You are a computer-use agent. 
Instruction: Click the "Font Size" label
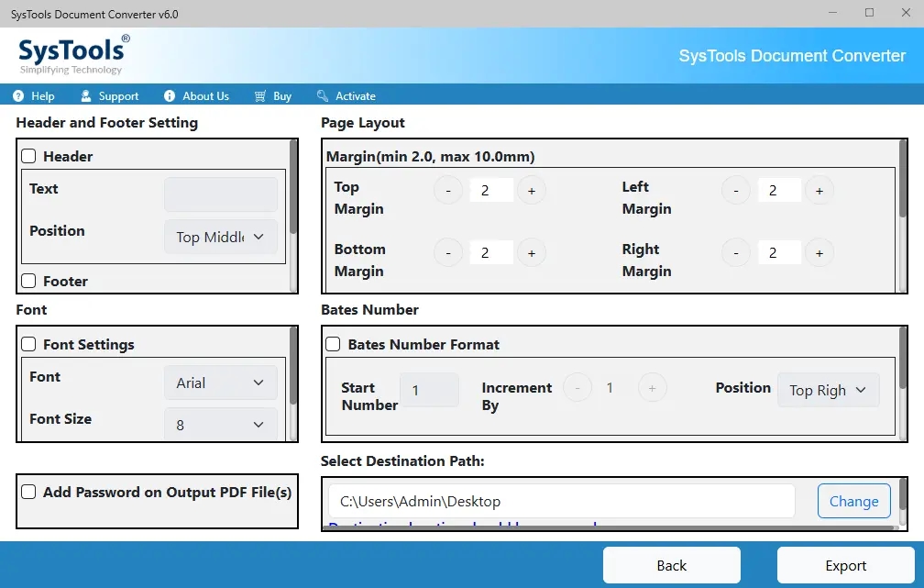click(x=60, y=418)
